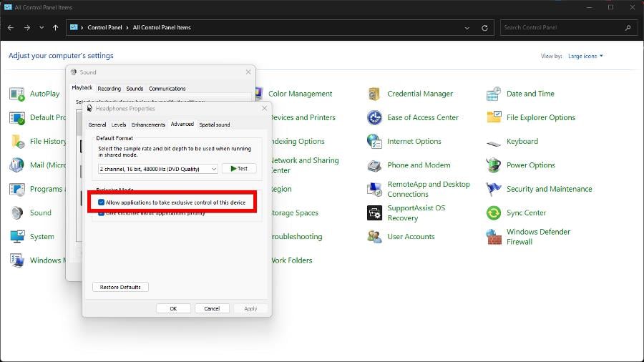Open the Troubleshooting link
Viewport: 644px width, 362px height.
[298, 236]
